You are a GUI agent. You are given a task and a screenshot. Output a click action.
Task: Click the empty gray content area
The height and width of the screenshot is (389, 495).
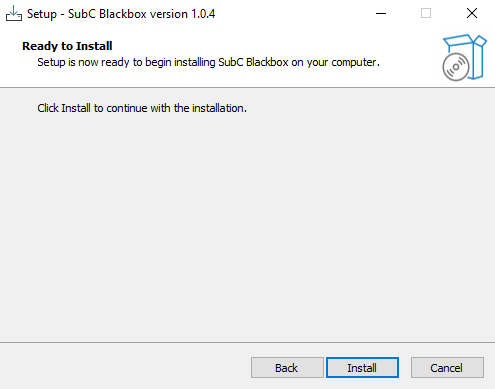click(x=247, y=227)
